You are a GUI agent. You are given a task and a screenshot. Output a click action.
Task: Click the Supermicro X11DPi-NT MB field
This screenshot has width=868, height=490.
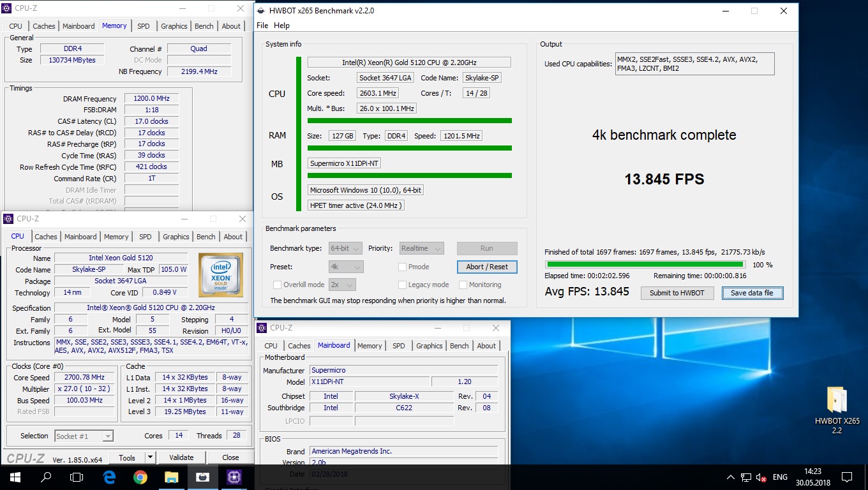click(x=344, y=163)
